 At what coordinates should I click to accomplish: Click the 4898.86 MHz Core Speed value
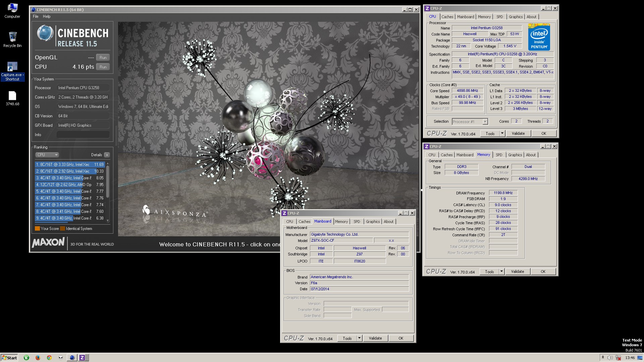[468, 91]
